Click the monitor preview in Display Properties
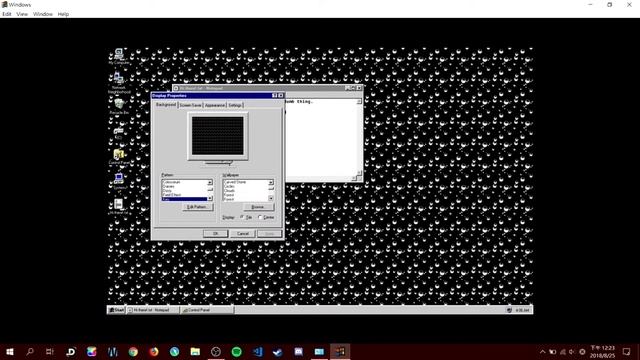640x360 pixels. click(218, 136)
